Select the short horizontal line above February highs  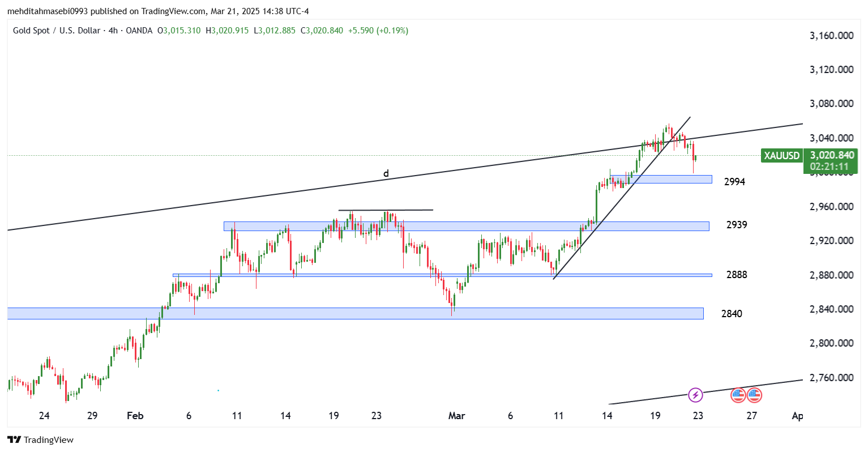point(386,210)
